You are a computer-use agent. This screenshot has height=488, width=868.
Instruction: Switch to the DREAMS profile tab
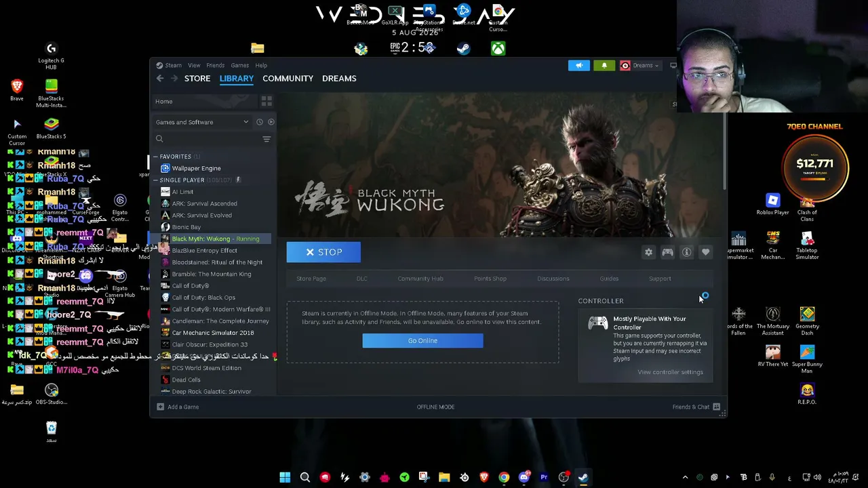click(339, 79)
